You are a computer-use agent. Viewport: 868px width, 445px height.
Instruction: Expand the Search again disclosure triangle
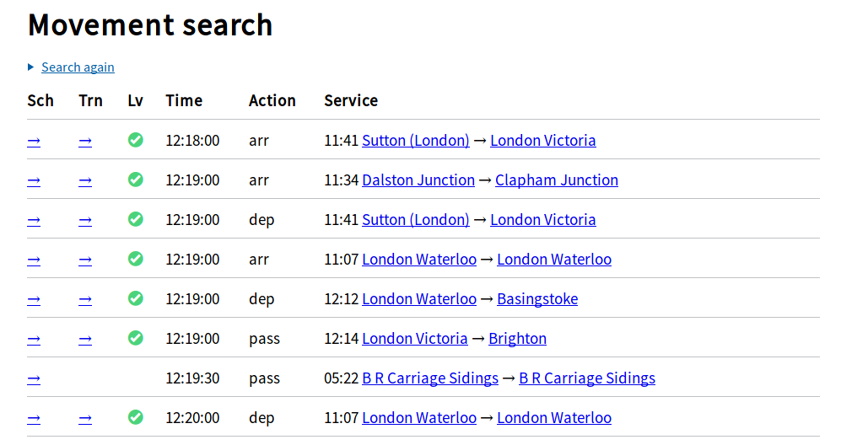point(31,67)
